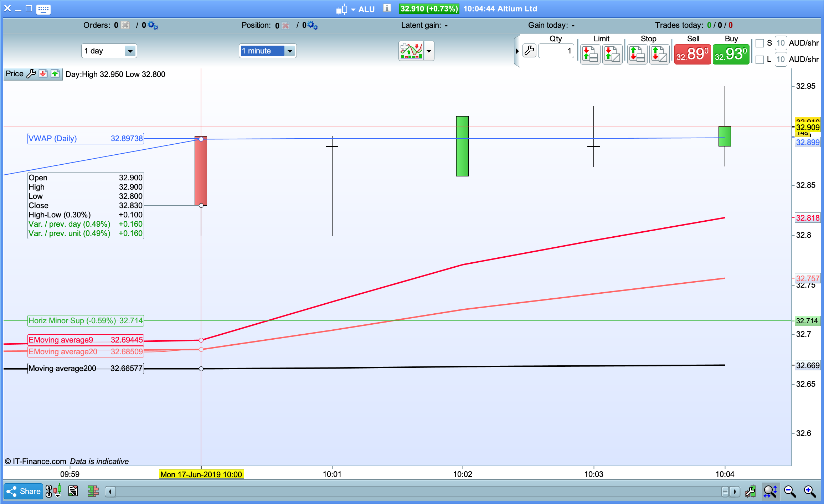Viewport: 824px width, 504px height.
Task: Expand the indicators dropdown arrow
Action: pos(429,51)
